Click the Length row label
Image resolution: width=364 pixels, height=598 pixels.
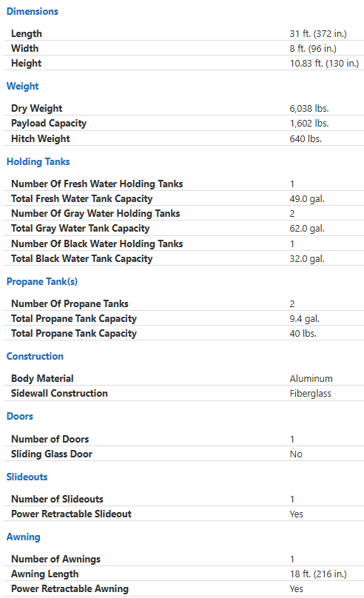[x=27, y=33]
